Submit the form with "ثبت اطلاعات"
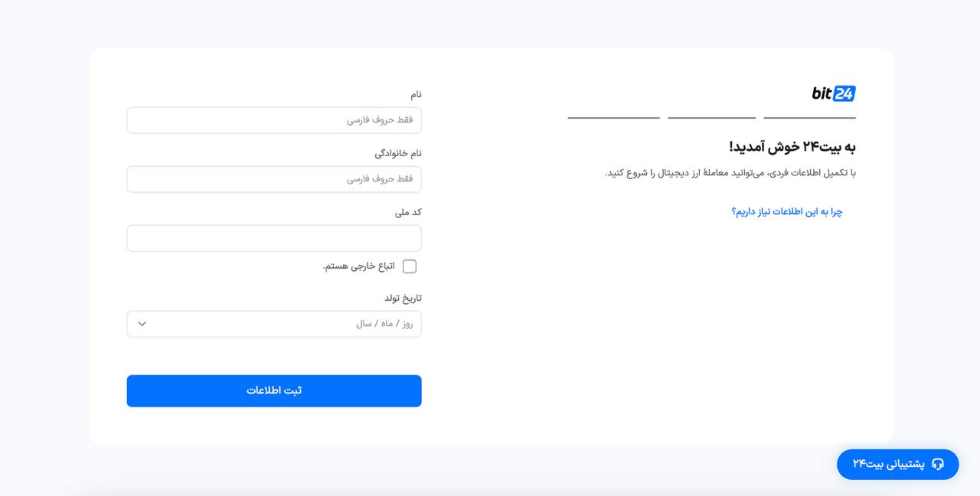 pyautogui.click(x=274, y=390)
